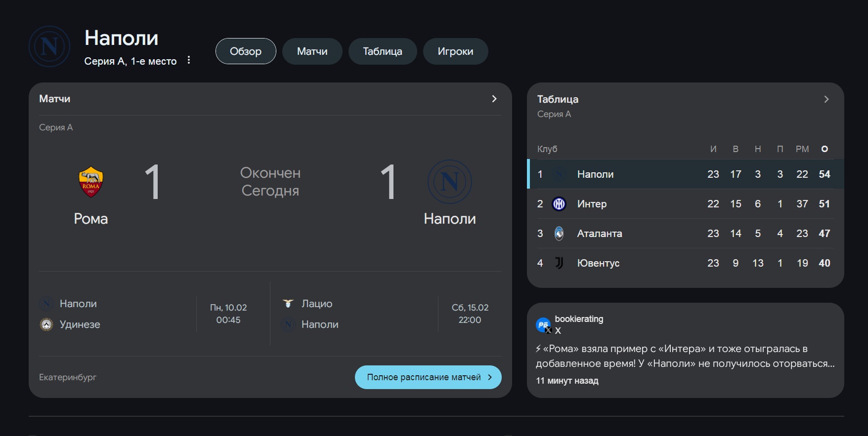Click the bold О points column header
Screen dimensions: 868x436
click(825, 149)
